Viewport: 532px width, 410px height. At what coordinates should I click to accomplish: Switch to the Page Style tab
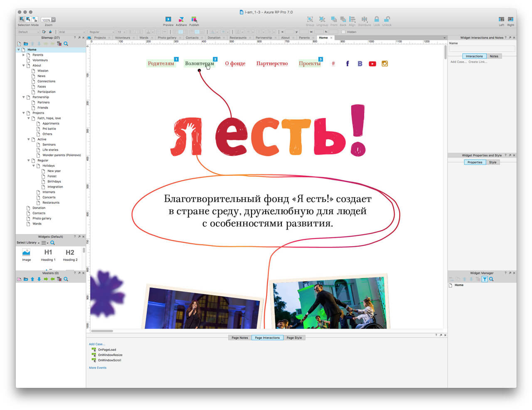click(x=294, y=338)
